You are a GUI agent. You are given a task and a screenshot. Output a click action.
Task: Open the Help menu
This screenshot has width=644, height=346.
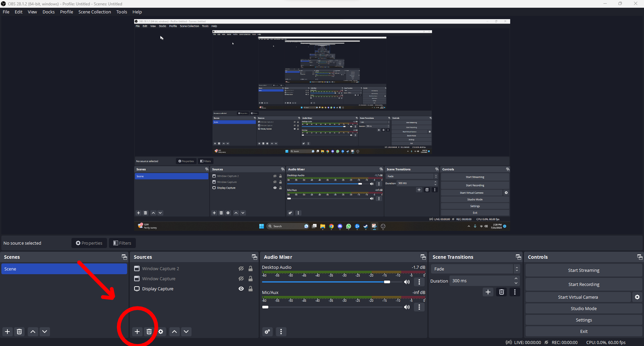click(137, 12)
